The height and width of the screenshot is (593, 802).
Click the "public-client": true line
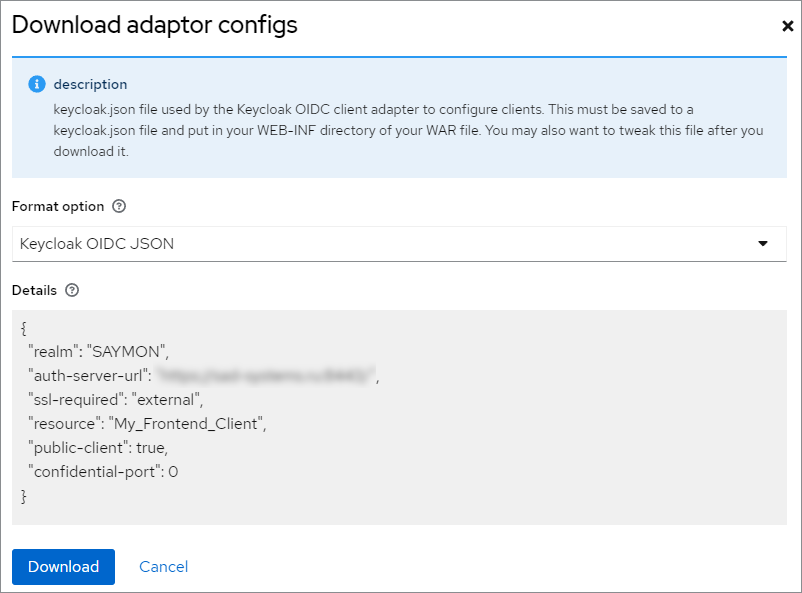[x=98, y=448]
